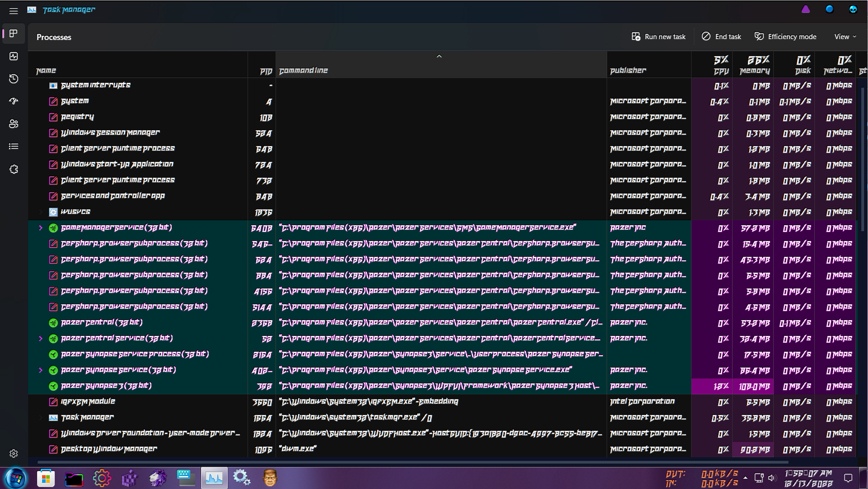Expand Razer Central Service process group
The height and width of the screenshot is (489, 868).
pyautogui.click(x=41, y=339)
